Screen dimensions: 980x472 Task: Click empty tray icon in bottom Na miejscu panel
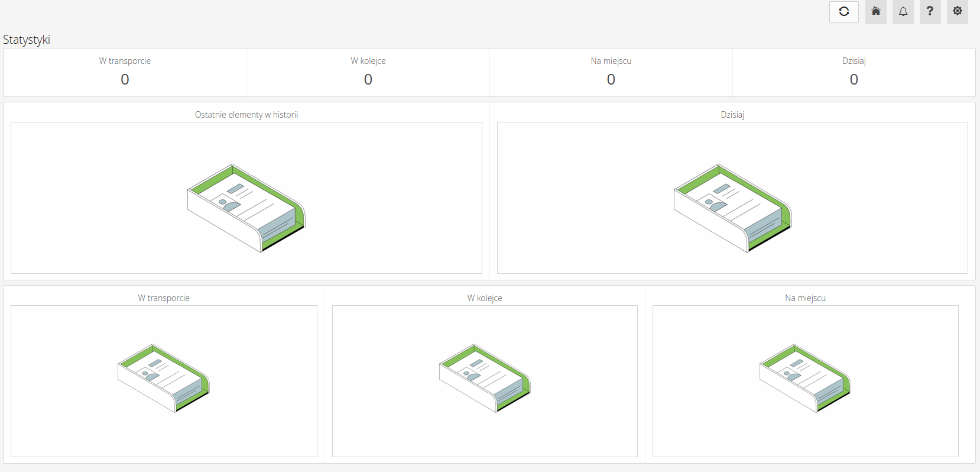[x=805, y=378]
